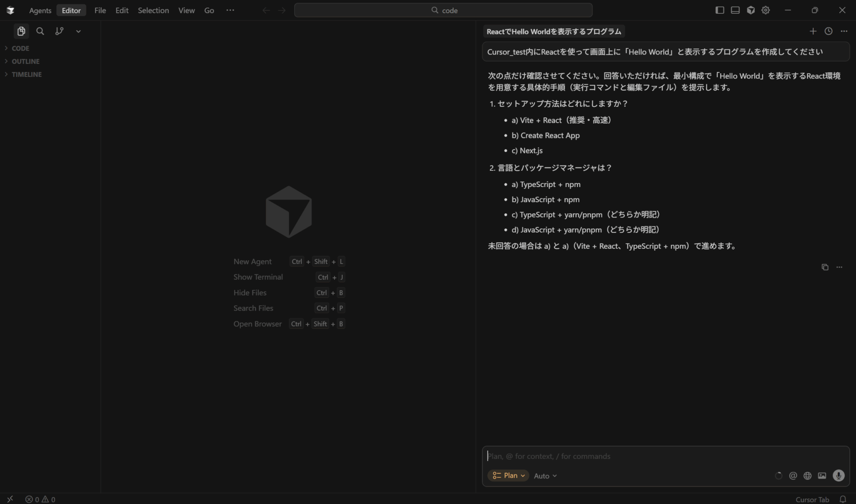856x504 pixels.
Task: Switch to the Agents tab
Action: [40, 10]
